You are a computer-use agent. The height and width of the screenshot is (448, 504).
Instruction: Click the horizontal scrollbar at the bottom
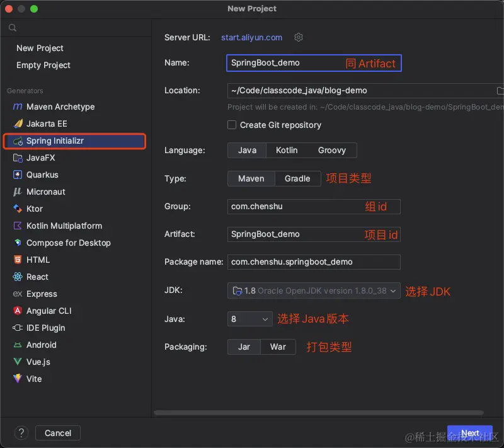pyautogui.click(x=319, y=413)
